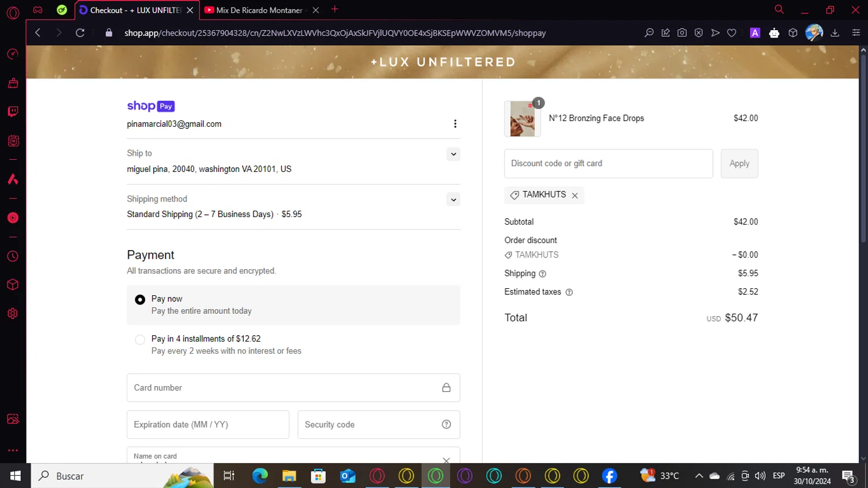
Task: Open the profile avatar in toolbar
Action: click(814, 33)
